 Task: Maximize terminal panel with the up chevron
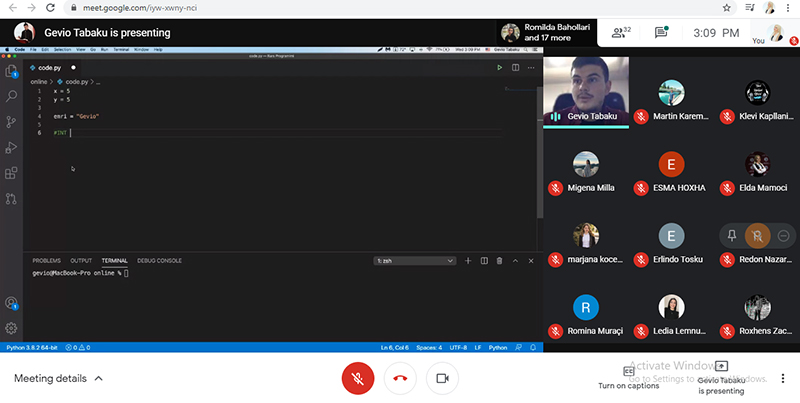[515, 261]
